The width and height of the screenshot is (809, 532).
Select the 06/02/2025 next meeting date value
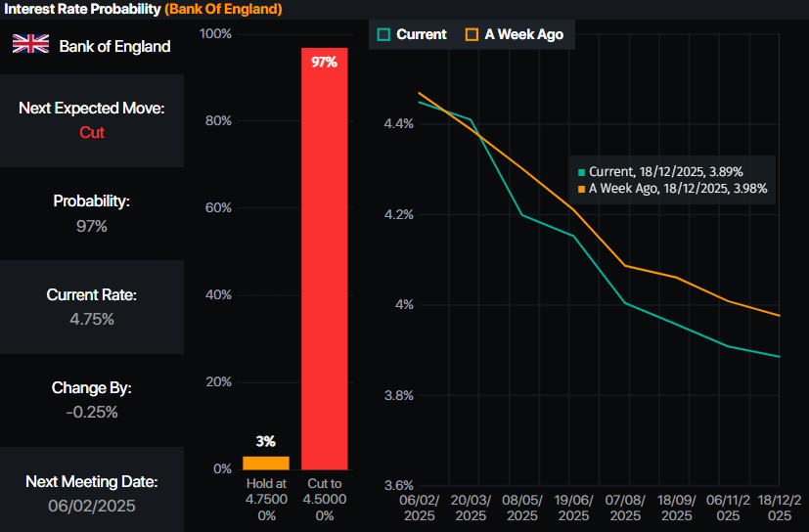(x=92, y=506)
